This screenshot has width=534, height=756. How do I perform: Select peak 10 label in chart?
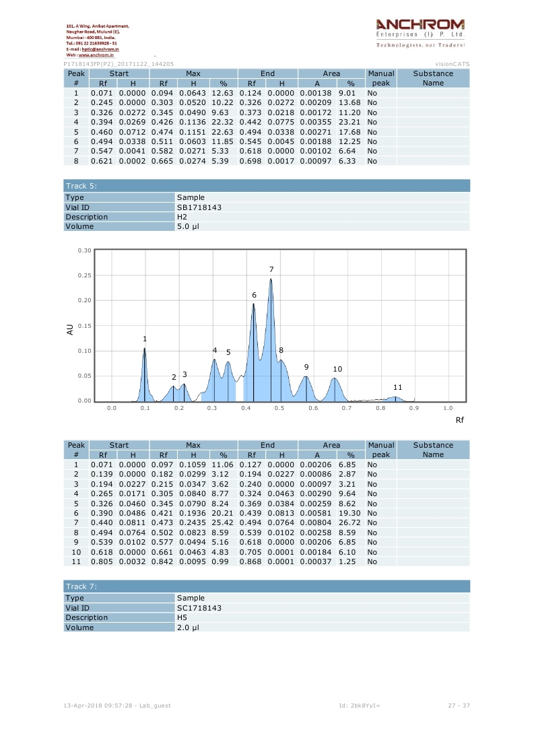(337, 370)
